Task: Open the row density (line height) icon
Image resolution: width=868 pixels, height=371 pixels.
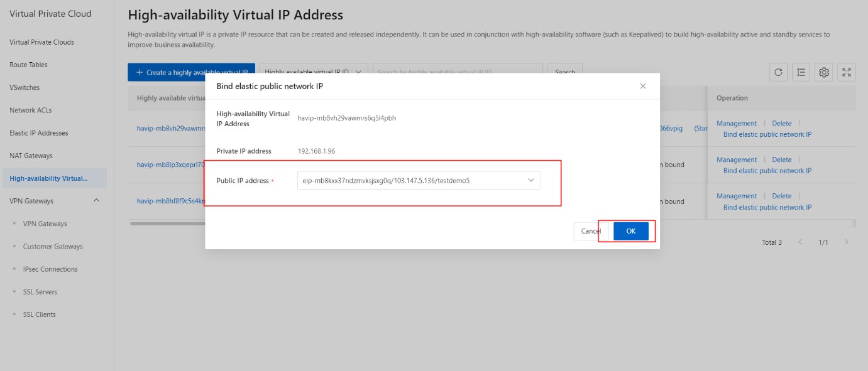Action: (x=801, y=72)
